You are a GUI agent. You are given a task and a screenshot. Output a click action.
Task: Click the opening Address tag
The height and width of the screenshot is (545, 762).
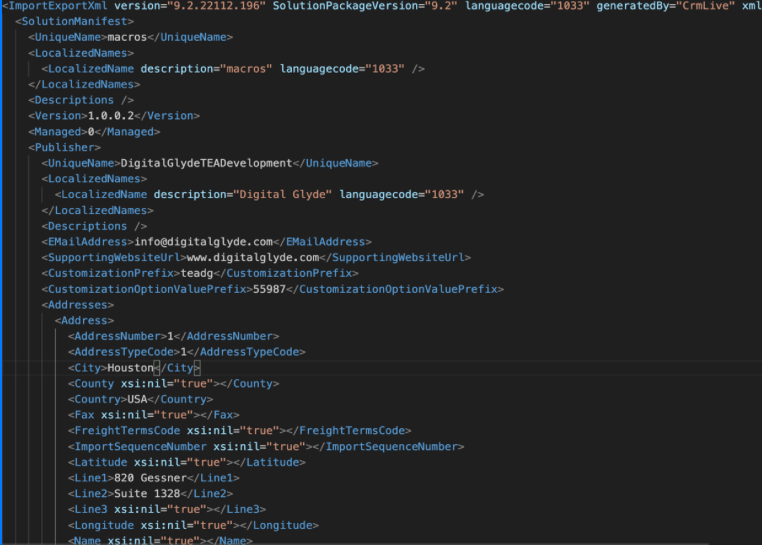coord(84,320)
